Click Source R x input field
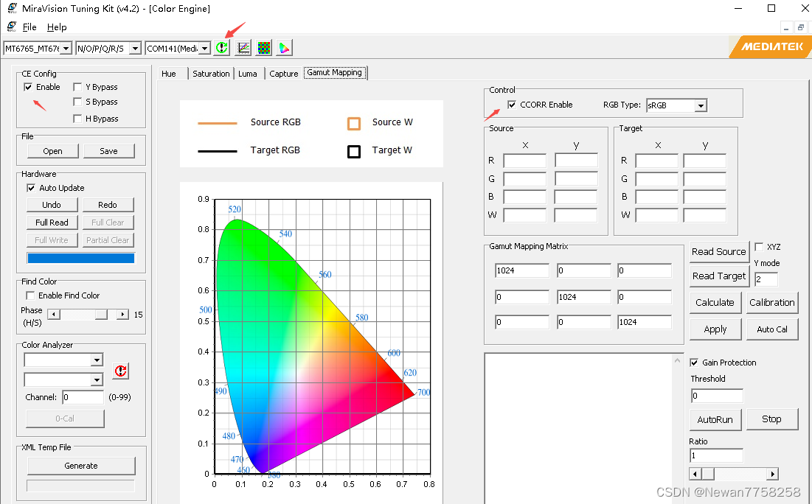The width and height of the screenshot is (812, 504). (x=524, y=161)
